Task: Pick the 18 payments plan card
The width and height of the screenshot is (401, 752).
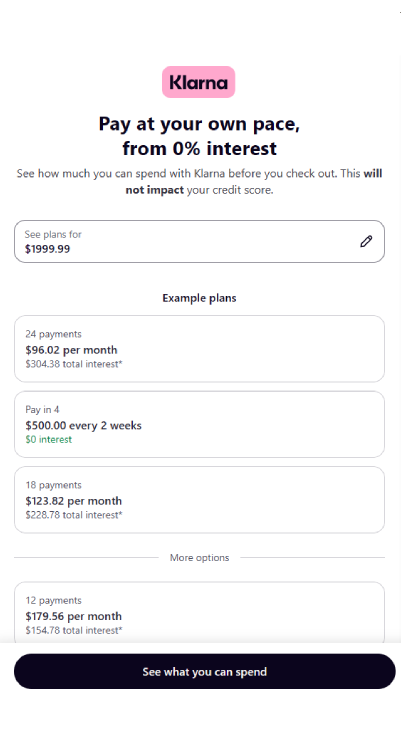Action: pyautogui.click(x=200, y=500)
